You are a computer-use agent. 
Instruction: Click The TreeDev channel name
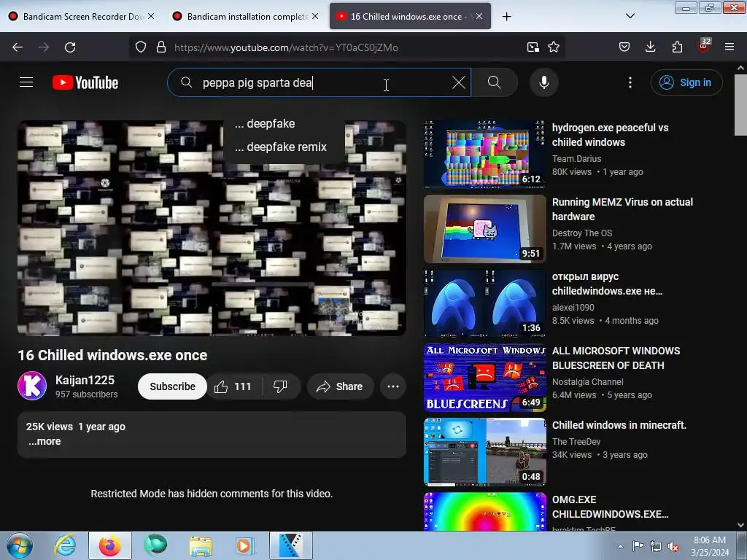[x=576, y=441]
